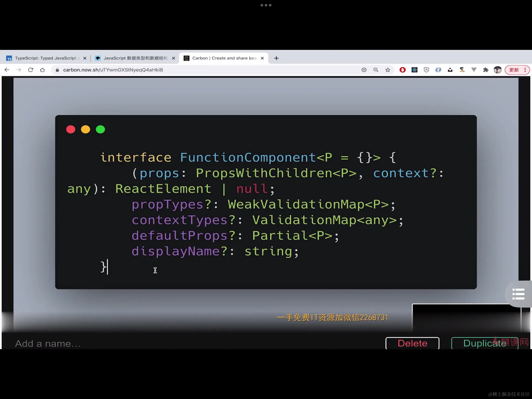
Task: Open a new browser tab
Action: [x=276, y=58]
